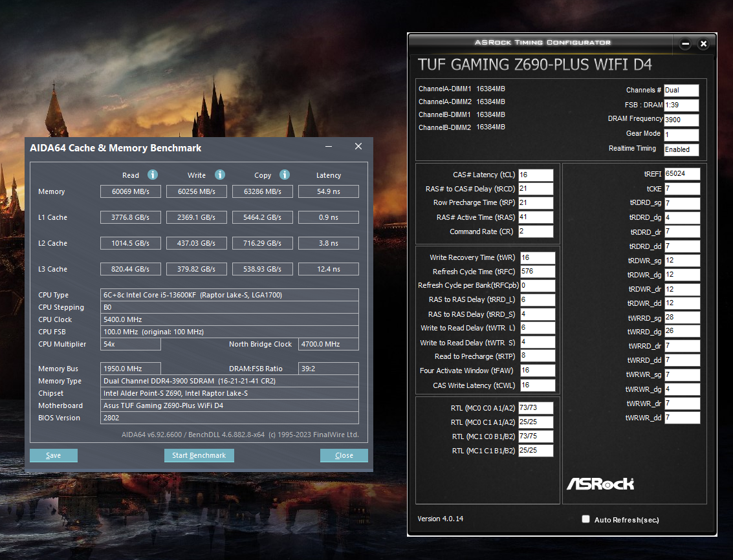Toggle the Auto Refresh(sec) checkbox
The height and width of the screenshot is (560, 733).
pos(585,519)
